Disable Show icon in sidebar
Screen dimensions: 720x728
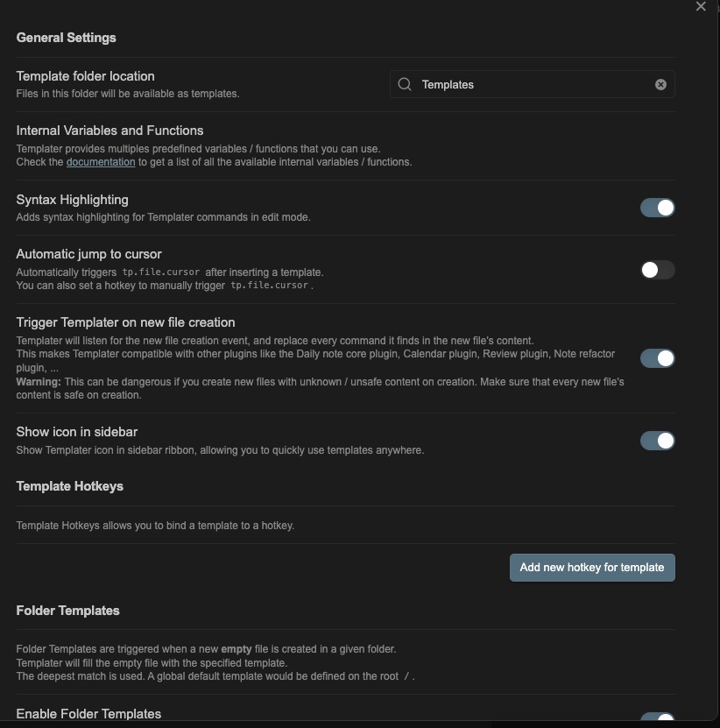point(657,441)
